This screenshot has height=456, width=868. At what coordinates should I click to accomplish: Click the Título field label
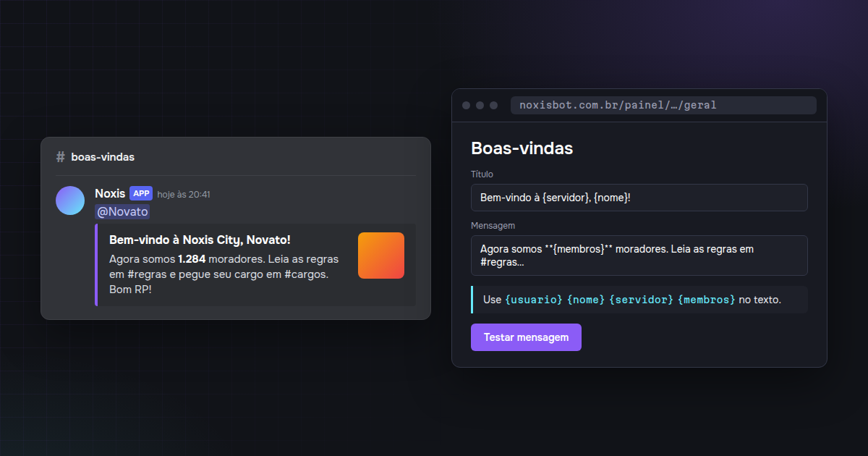coord(482,174)
